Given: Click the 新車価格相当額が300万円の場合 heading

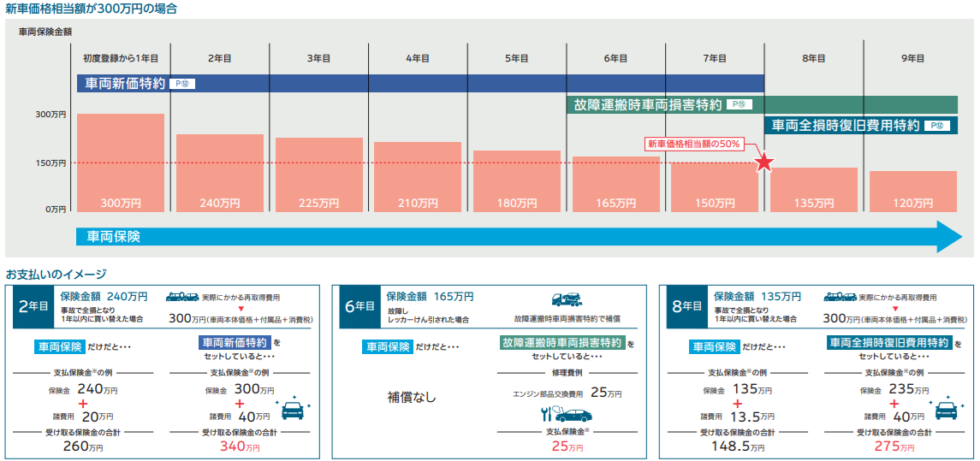Looking at the screenshot, I should [x=91, y=9].
